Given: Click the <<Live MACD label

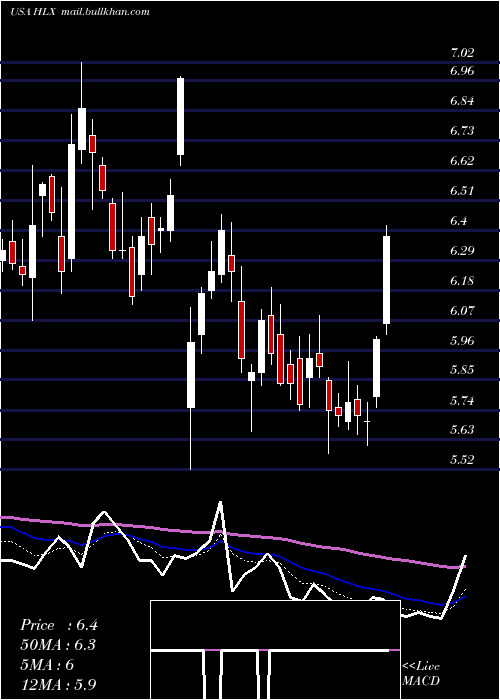Looking at the screenshot, I should pyautogui.click(x=421, y=673).
